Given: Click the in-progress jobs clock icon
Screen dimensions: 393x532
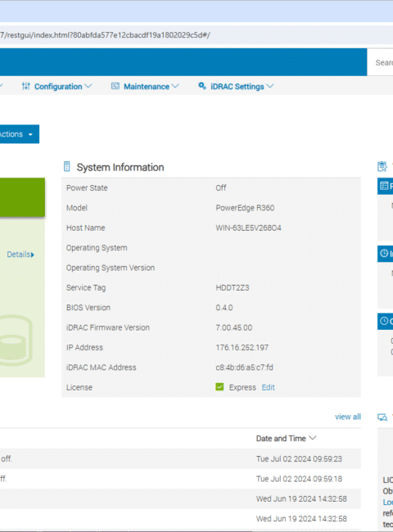Looking at the screenshot, I should point(384,254).
